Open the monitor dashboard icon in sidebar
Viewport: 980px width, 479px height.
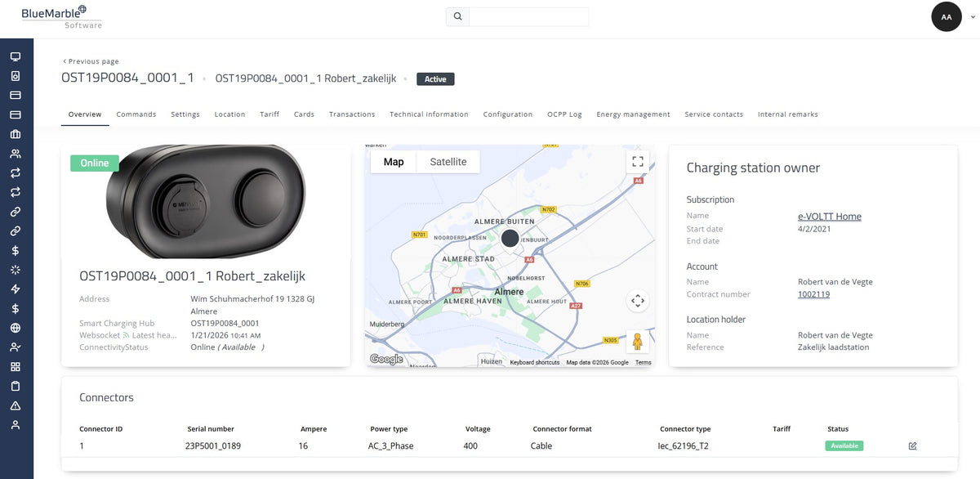coord(15,56)
